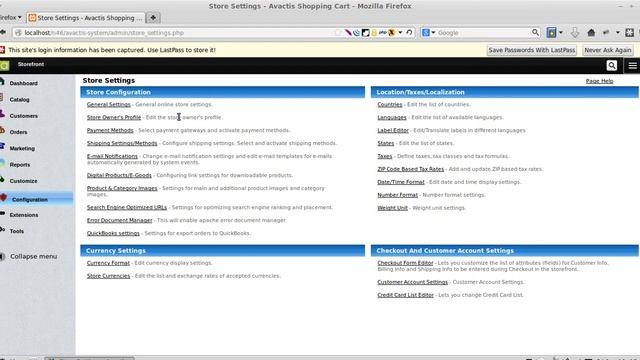Viewport: 640px width, 360px height.
Task: Open the Payment Methods link
Action: coord(110,130)
